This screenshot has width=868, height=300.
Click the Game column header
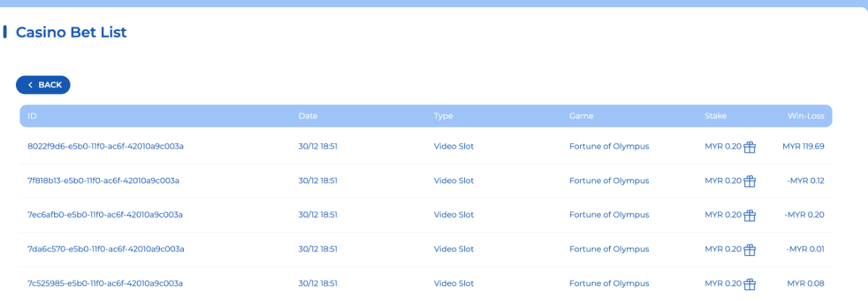pos(581,116)
